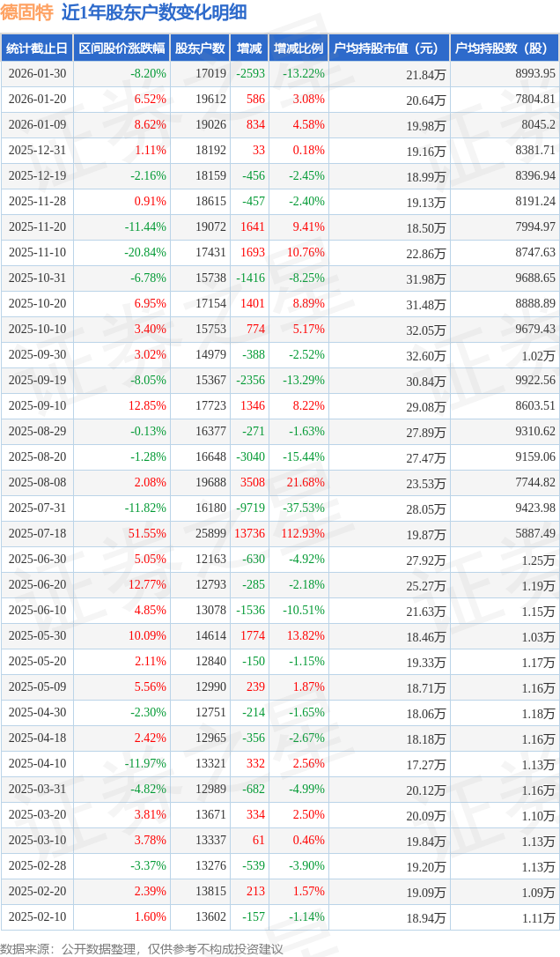Click the -20.84% price change cell
Image resolution: width=560 pixels, height=957 pixels.
click(x=145, y=253)
